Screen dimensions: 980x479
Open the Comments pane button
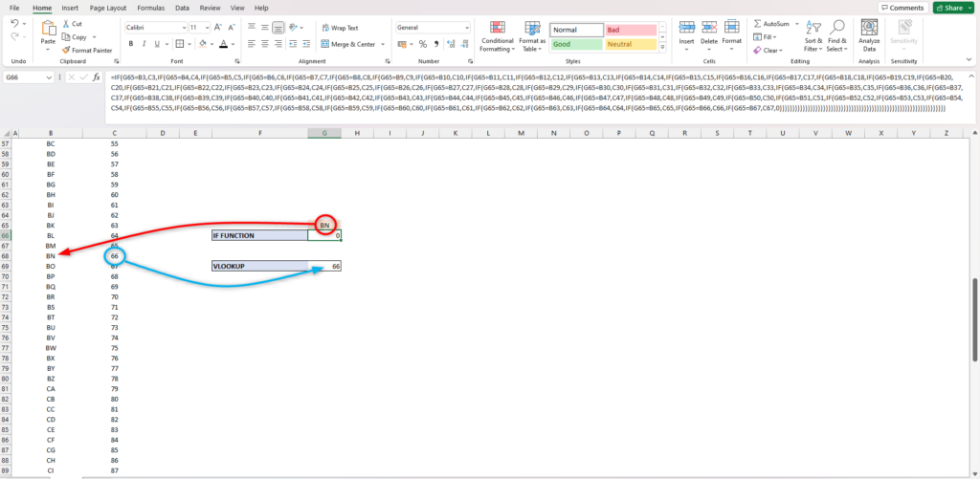coord(902,8)
